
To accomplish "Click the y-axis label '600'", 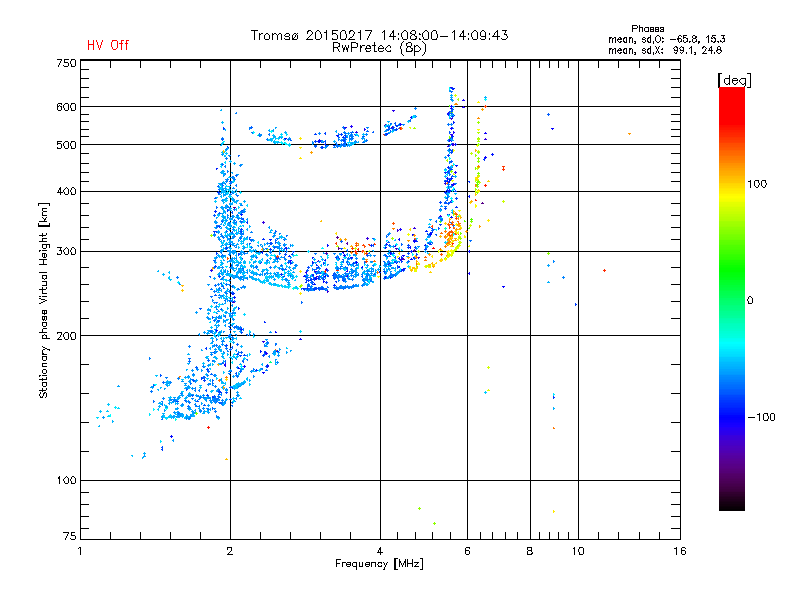I will (67, 107).
